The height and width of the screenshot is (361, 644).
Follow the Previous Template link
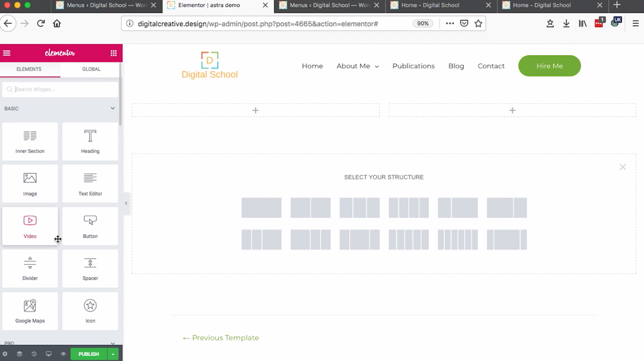(x=220, y=338)
